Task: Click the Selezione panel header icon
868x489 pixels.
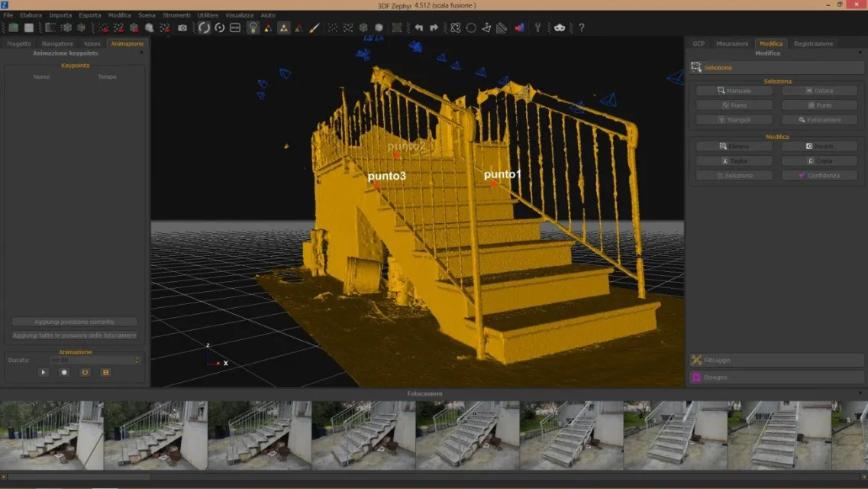Action: click(x=696, y=67)
